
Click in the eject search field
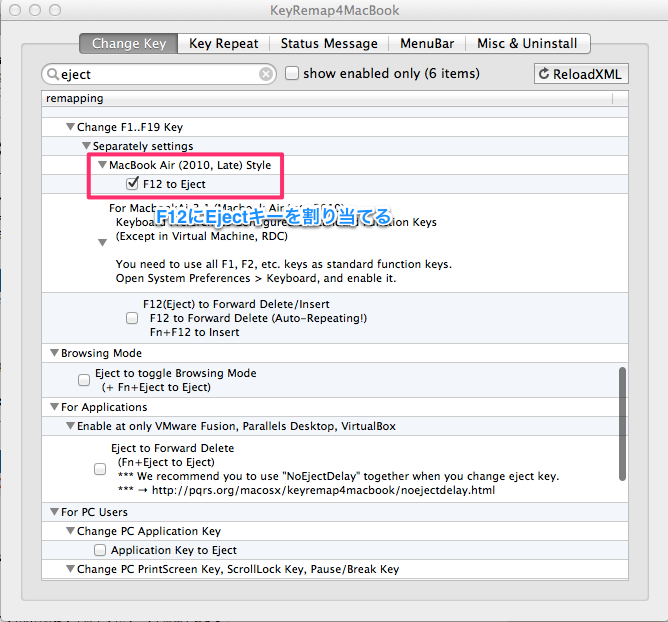pyautogui.click(x=159, y=74)
